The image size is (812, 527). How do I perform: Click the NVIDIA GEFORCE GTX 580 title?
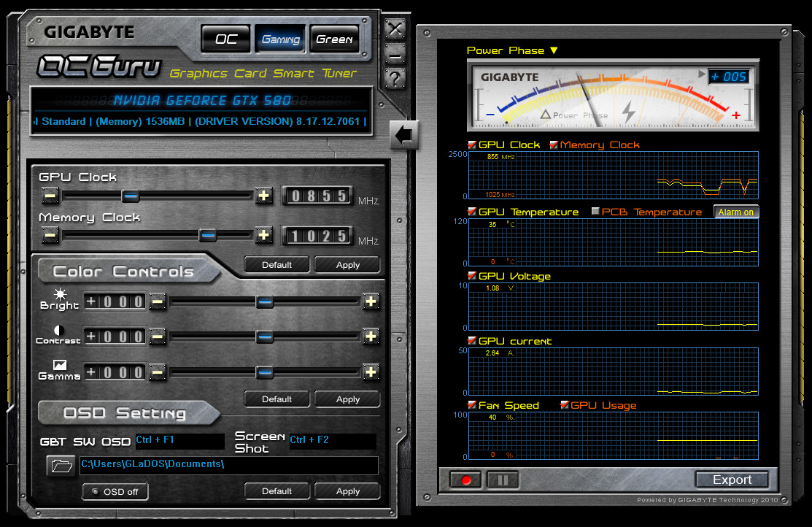[x=202, y=101]
